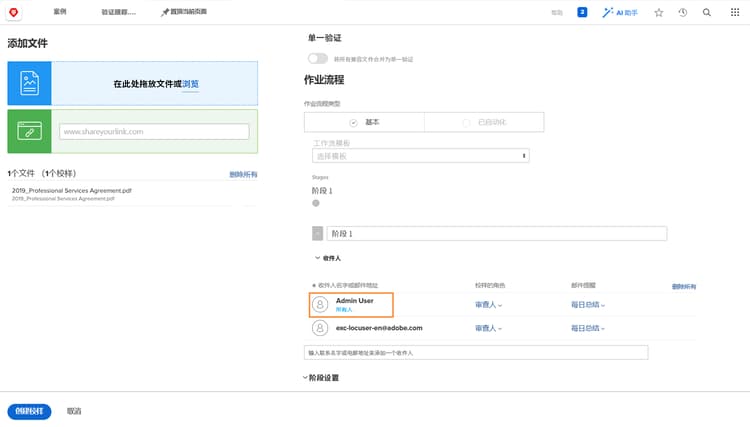Click the Workfront red logo icon
This screenshot has width=750, height=427.
(x=13, y=12)
